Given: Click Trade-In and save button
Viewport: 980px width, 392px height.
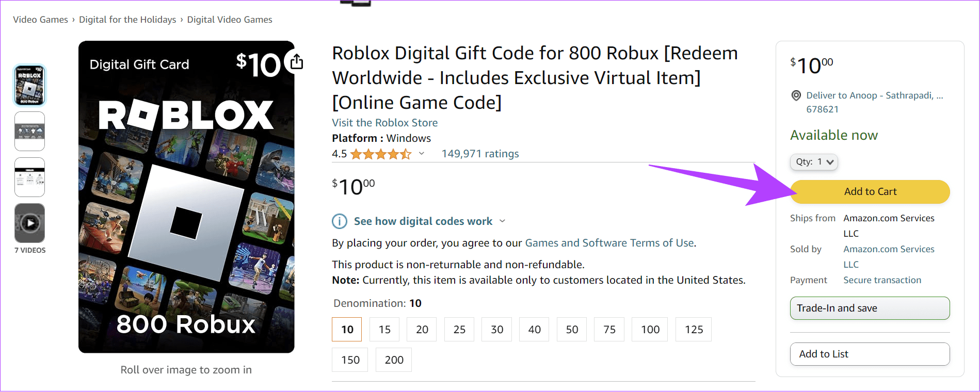Looking at the screenshot, I should (x=870, y=308).
